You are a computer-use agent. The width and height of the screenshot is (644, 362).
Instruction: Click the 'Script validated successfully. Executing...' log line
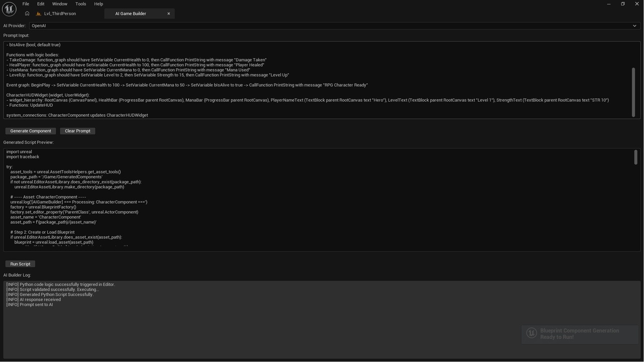[x=52, y=290]
